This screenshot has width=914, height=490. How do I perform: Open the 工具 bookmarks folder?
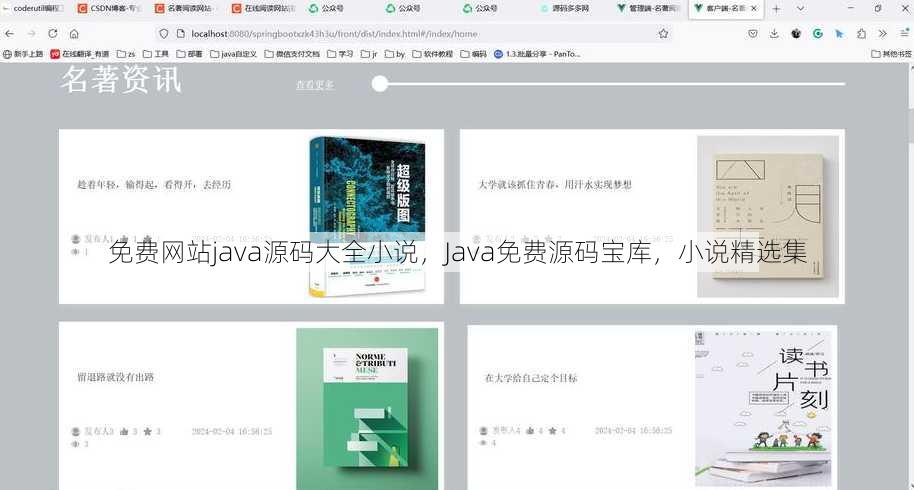point(156,54)
